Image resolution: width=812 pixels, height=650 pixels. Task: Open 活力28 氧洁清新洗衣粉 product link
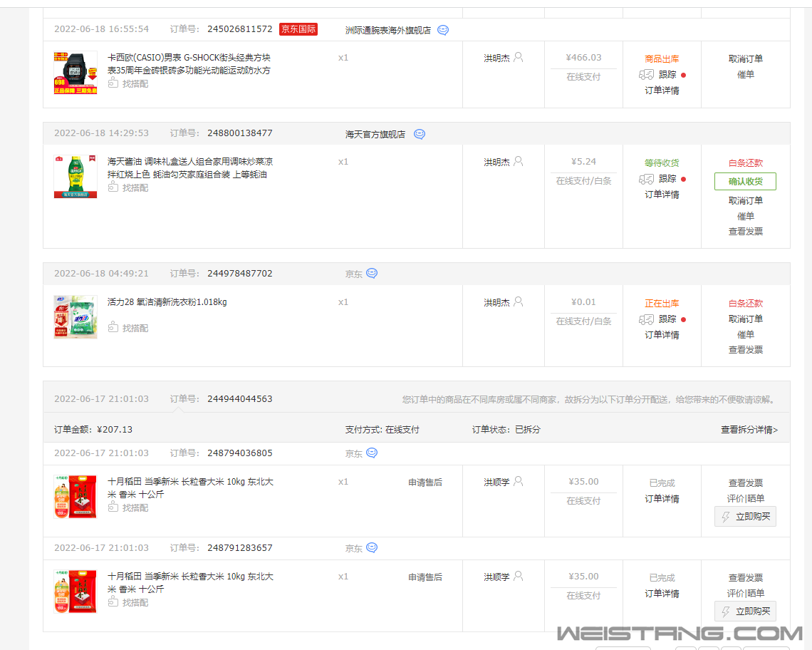pyautogui.click(x=167, y=301)
